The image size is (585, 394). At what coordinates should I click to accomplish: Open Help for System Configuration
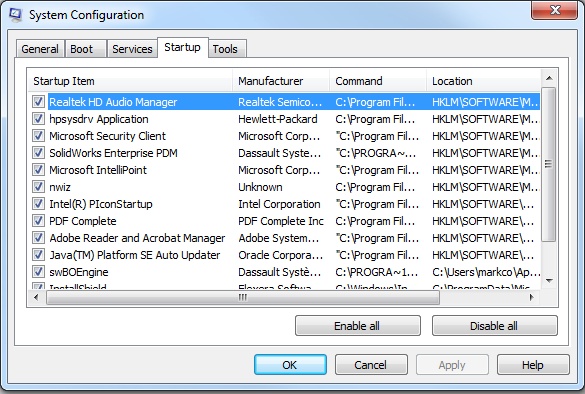[x=533, y=365]
